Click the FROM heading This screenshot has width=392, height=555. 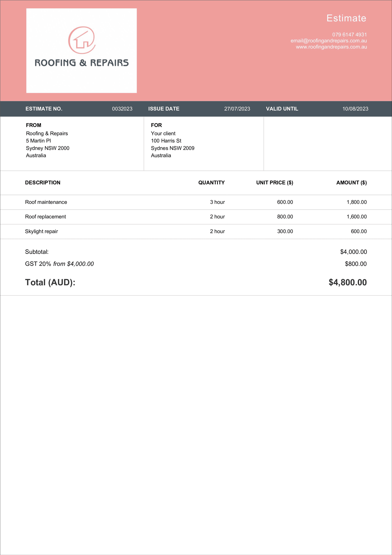coord(34,125)
